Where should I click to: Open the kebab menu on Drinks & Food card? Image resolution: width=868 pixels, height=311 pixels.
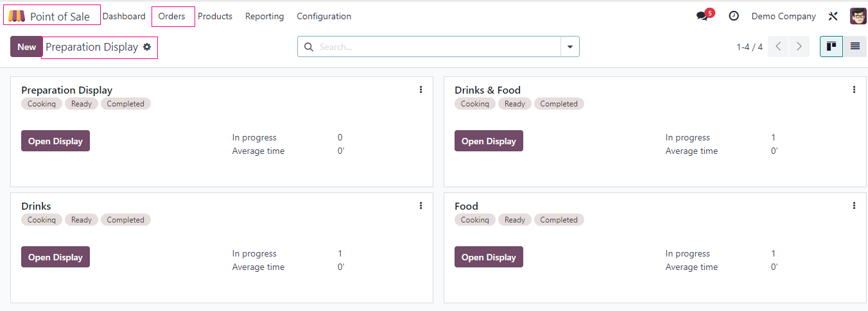[854, 90]
